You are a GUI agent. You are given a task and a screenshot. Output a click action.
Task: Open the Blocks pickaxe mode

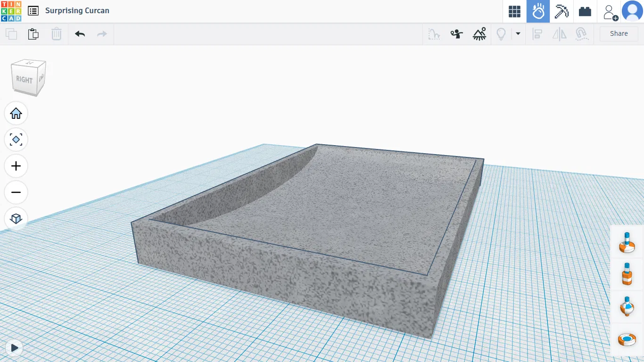(561, 11)
